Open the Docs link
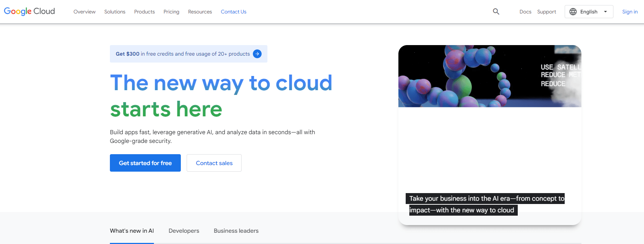Screen dimensions: 644x244 pos(525,12)
